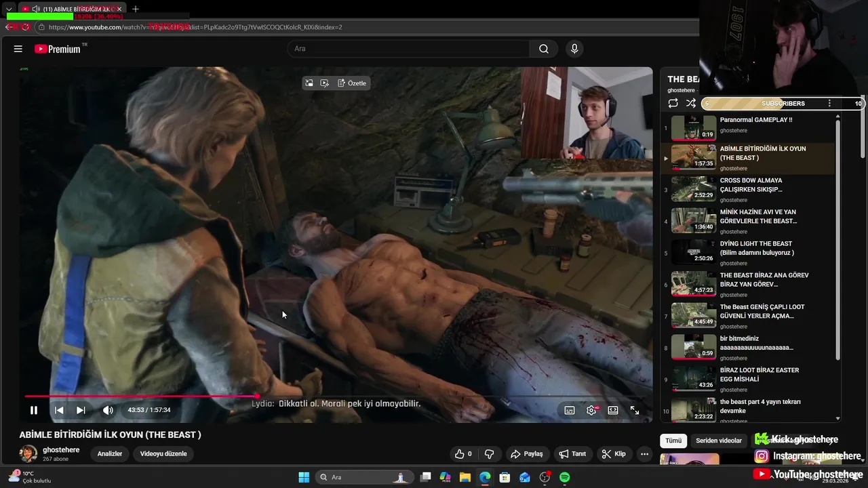
Task: Open Spotify from the taskbar
Action: click(564, 477)
